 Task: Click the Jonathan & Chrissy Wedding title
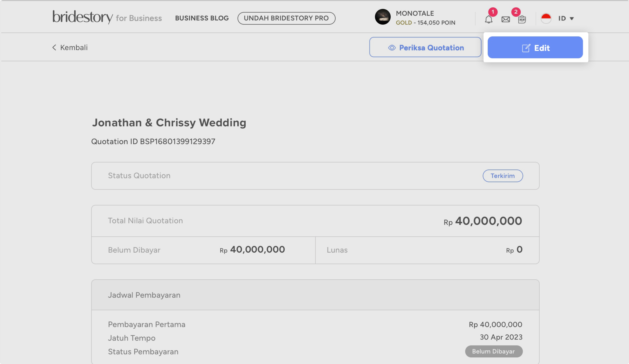point(169,122)
